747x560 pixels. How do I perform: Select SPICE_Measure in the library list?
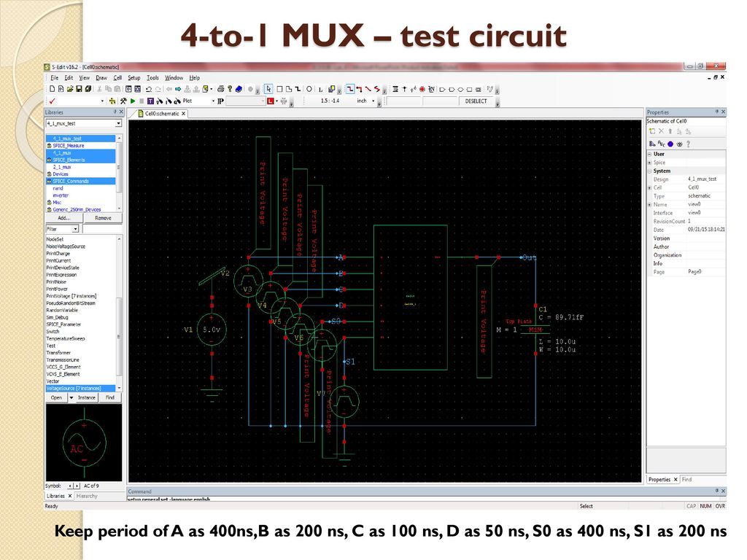pos(68,146)
